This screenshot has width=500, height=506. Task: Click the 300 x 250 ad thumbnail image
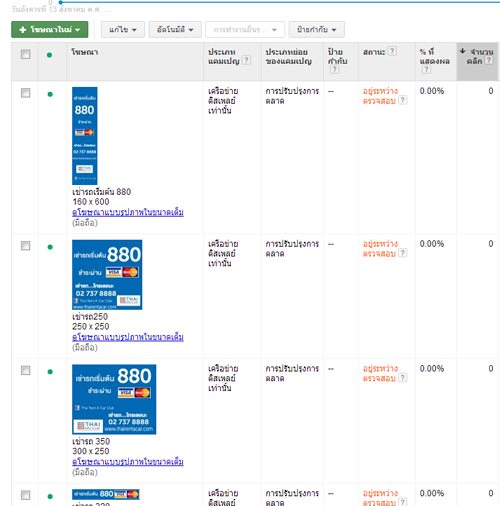(114, 399)
